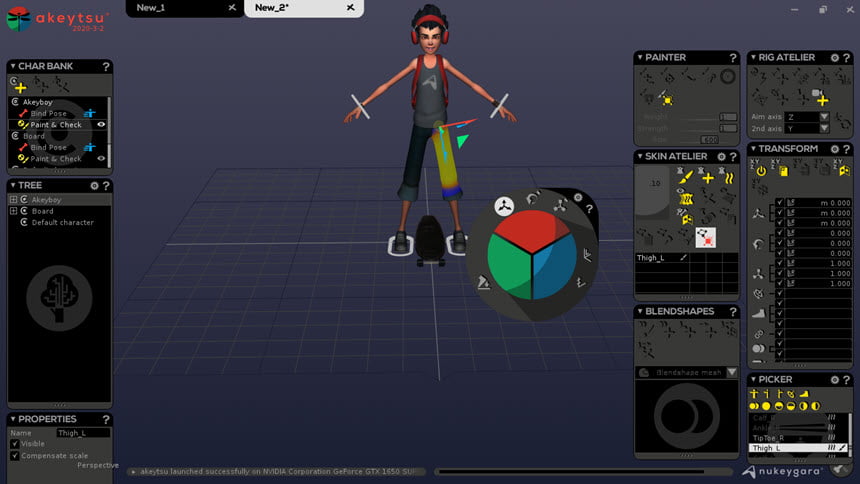
Task: Toggle the Visible checkbox in Properties
Action: 15,443
